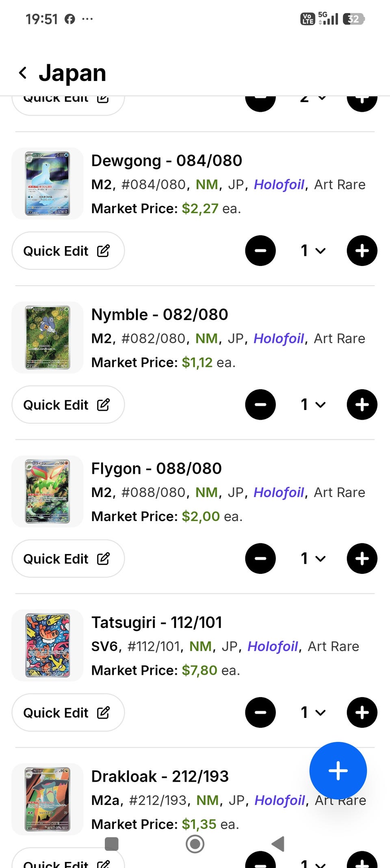
Task: Click Quick Edit for Tatsugiri
Action: (68, 713)
